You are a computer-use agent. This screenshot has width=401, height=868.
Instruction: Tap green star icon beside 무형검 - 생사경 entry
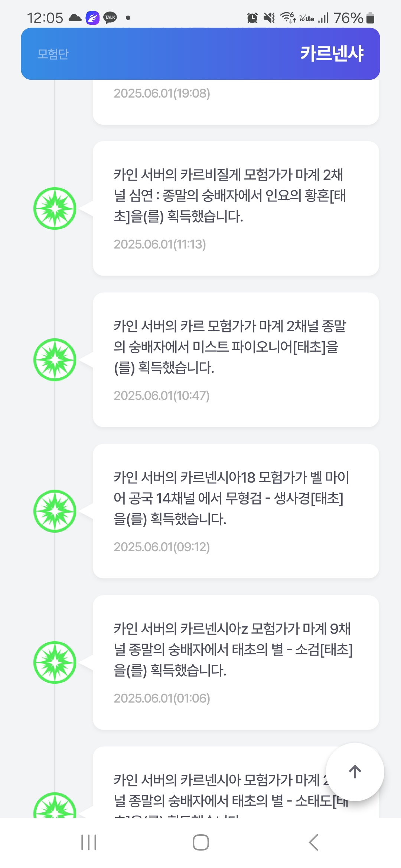coord(55,511)
